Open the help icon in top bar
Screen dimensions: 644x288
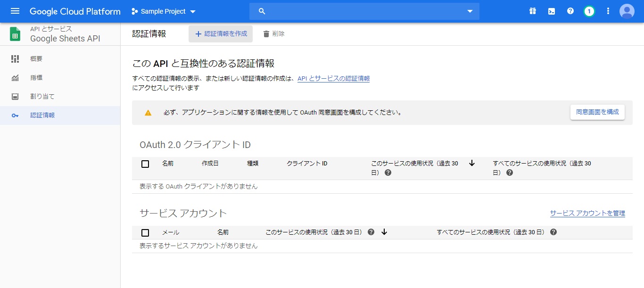point(570,10)
